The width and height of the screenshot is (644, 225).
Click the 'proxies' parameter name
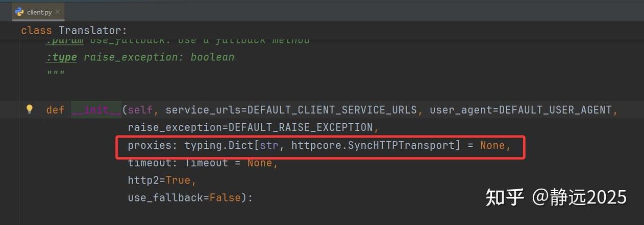click(x=149, y=145)
